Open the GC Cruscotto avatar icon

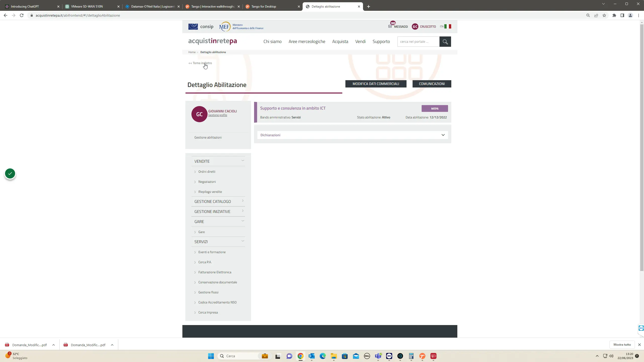coord(415,26)
